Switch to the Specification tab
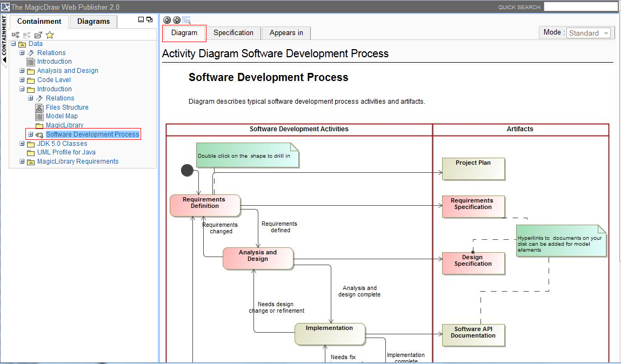621x364 pixels. click(x=233, y=33)
